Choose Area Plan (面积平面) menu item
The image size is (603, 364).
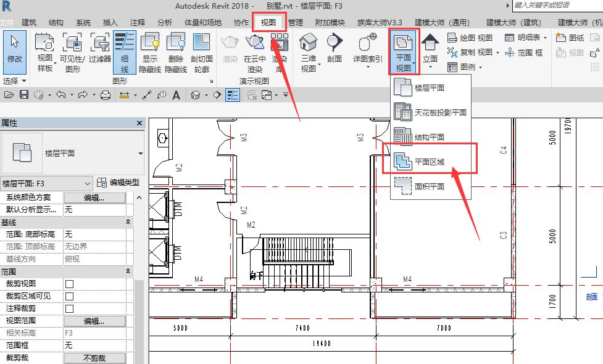tap(431, 186)
